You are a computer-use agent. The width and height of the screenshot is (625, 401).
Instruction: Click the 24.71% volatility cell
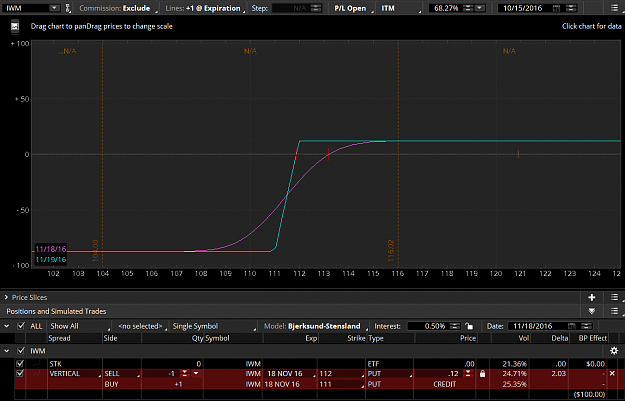(514, 374)
